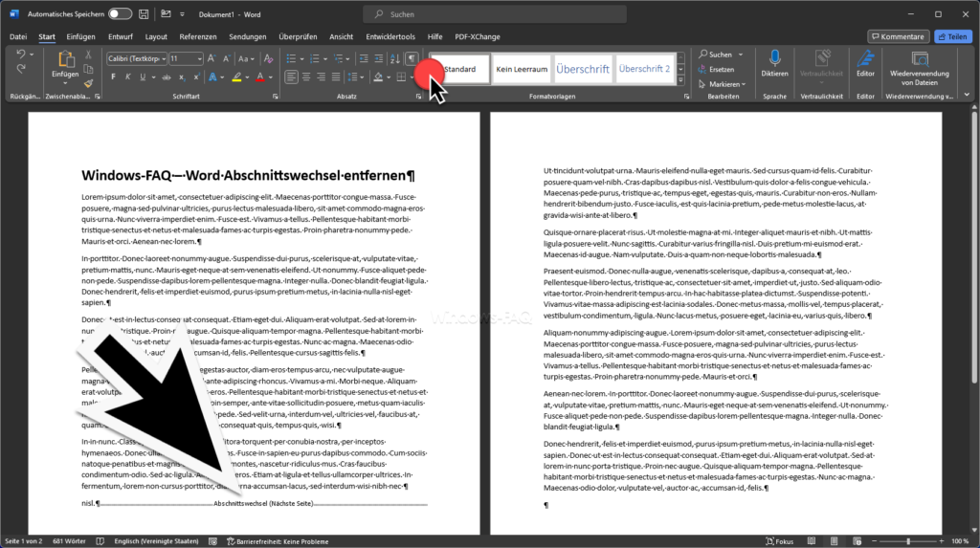Toggle paragraph marks display (¶)
Screen dimensions: 980x548
(x=412, y=58)
